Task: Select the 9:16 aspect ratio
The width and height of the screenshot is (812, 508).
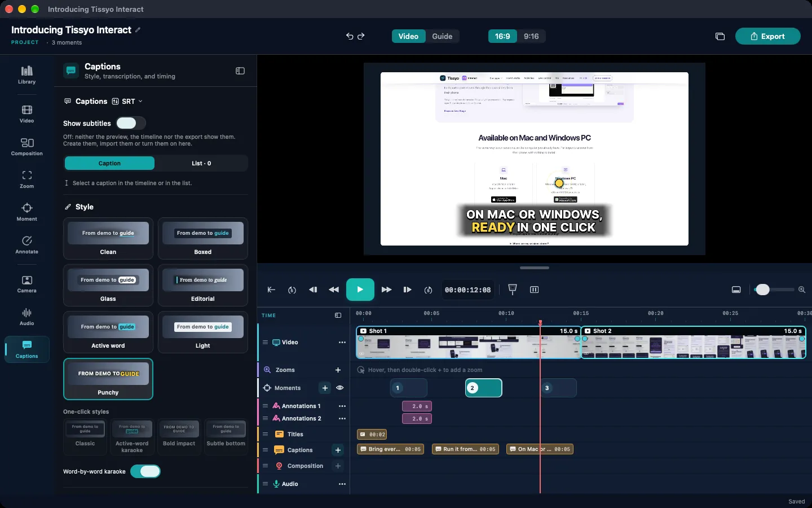Action: (x=531, y=36)
